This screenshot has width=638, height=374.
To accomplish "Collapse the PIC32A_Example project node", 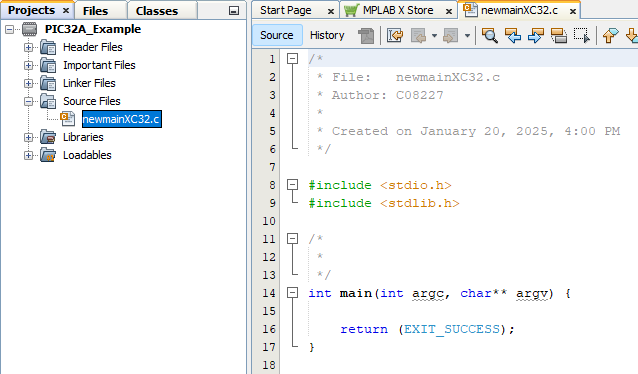I will tap(9, 29).
